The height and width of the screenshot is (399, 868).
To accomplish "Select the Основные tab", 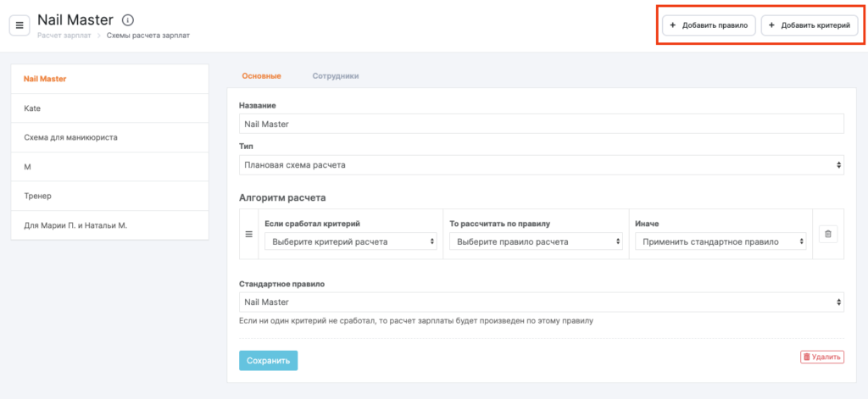I will [261, 75].
